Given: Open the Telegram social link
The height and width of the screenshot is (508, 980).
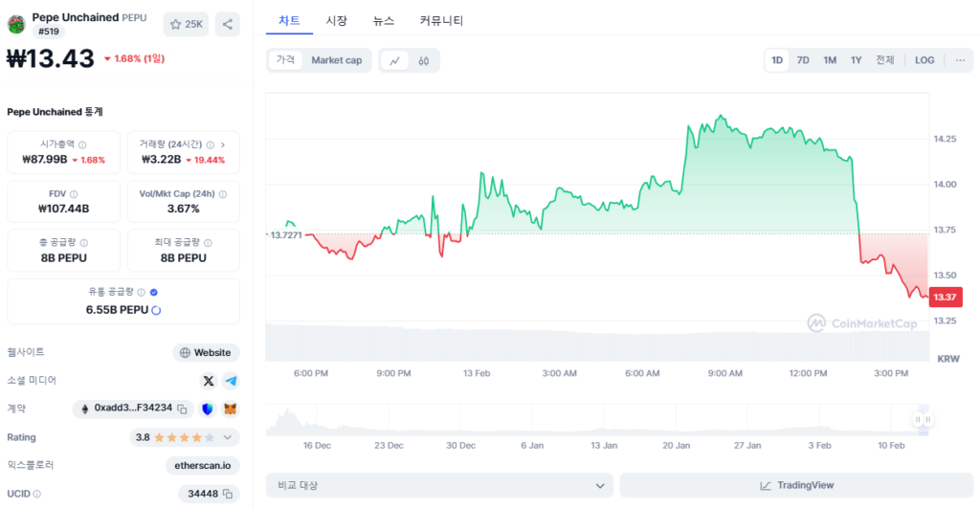Looking at the screenshot, I should click(x=232, y=381).
